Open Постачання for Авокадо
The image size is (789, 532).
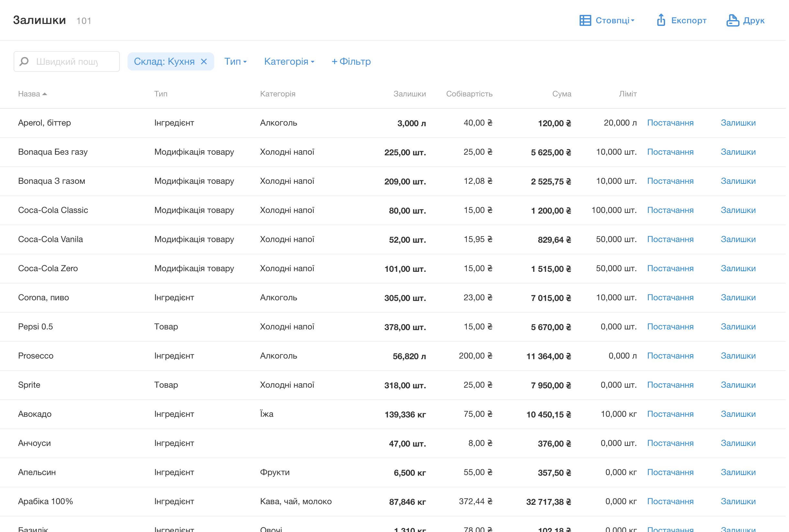(670, 415)
